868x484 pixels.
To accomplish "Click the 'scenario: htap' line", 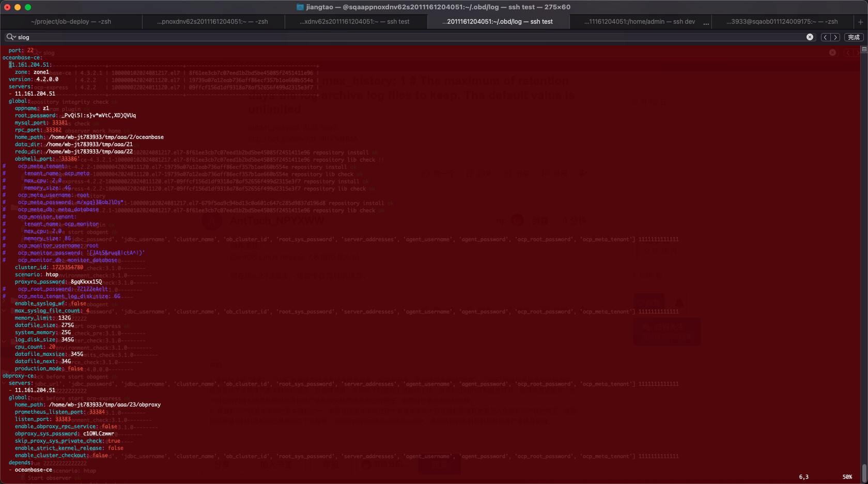I will pos(37,275).
